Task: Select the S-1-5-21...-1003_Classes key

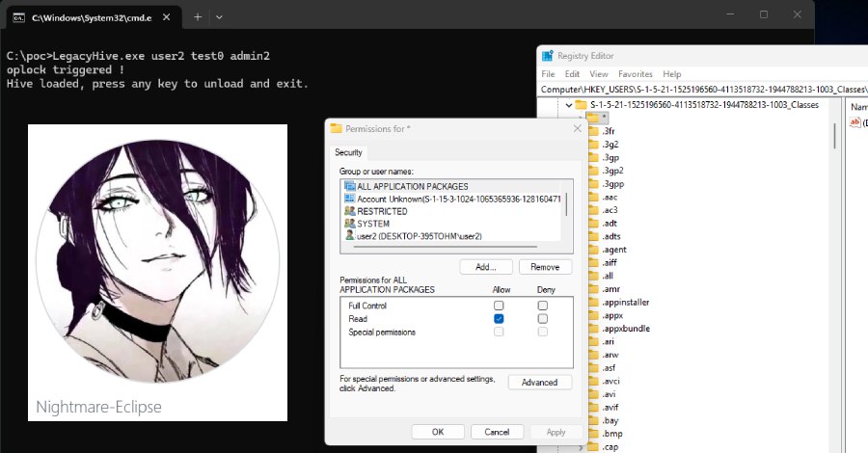Action: (x=704, y=104)
